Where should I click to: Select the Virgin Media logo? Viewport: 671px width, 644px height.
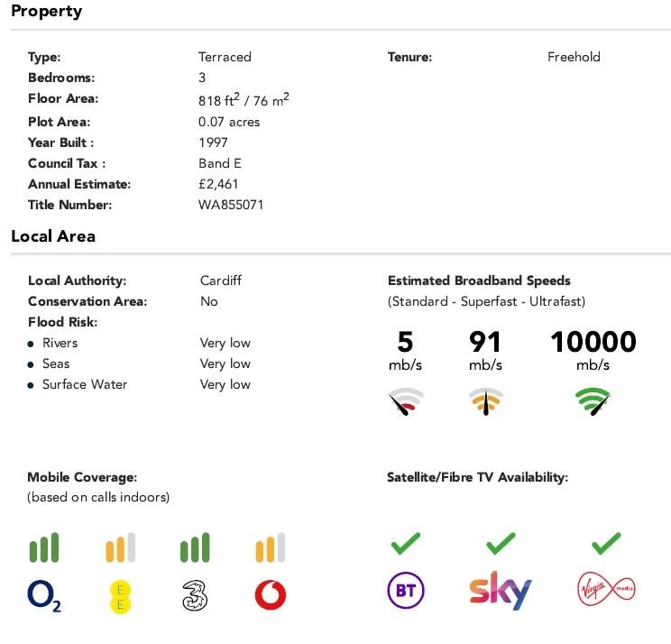(x=606, y=589)
